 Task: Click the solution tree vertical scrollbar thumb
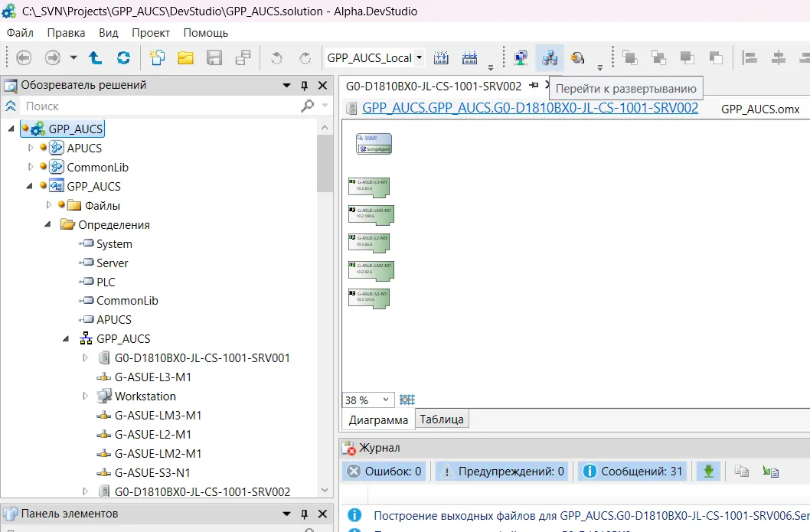(x=325, y=163)
